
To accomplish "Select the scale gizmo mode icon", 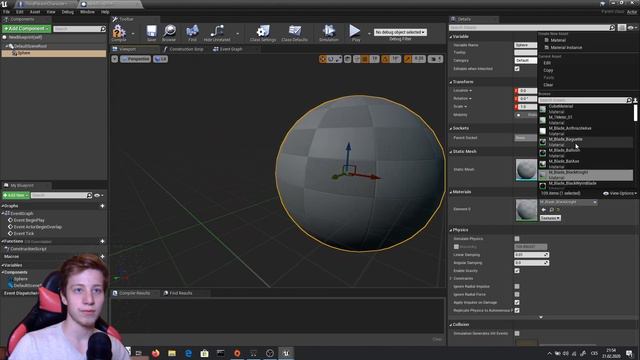I will tap(338, 59).
